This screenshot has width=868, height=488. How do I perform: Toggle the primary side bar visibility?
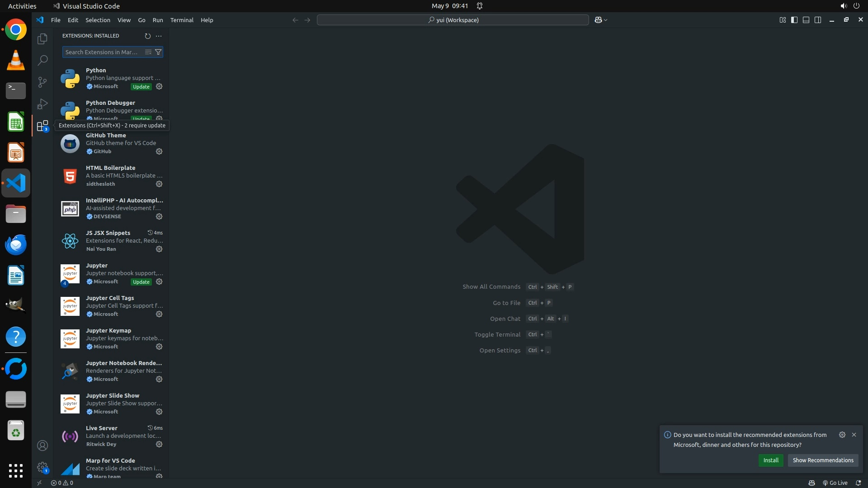pyautogui.click(x=794, y=20)
